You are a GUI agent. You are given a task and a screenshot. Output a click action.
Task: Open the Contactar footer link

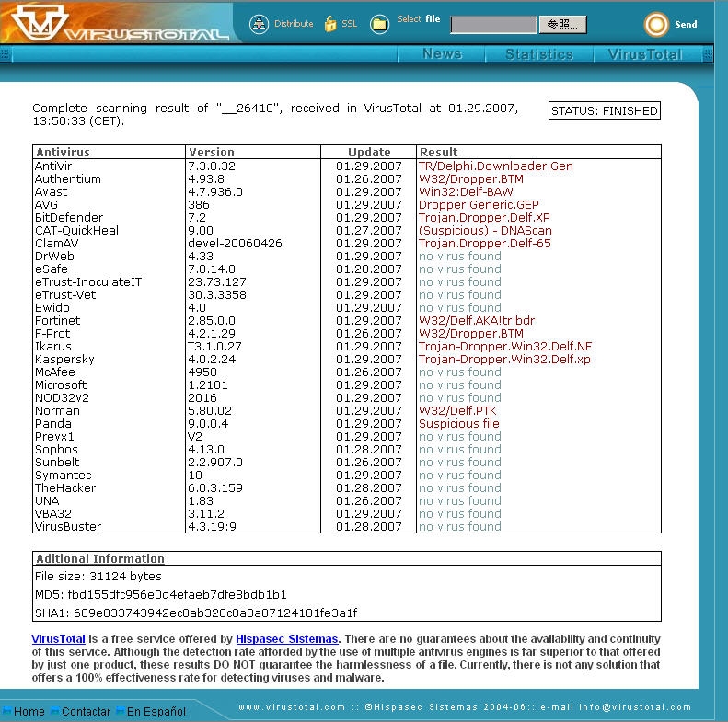coord(86,711)
